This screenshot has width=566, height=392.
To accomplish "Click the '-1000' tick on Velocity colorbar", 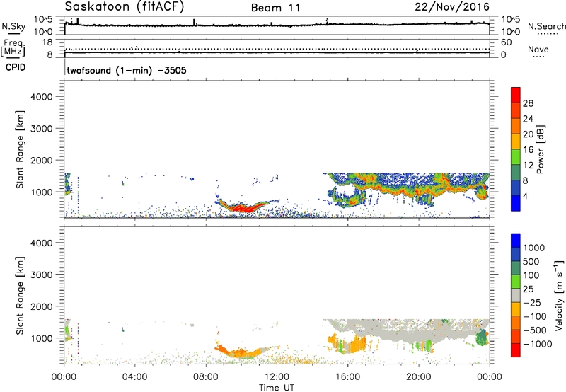I will click(x=538, y=344).
